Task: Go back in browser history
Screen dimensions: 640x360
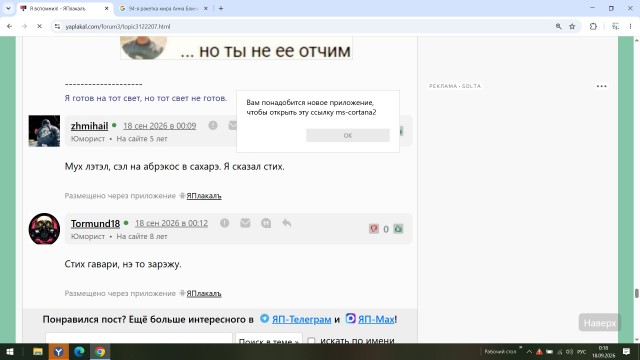Action: tap(10, 27)
